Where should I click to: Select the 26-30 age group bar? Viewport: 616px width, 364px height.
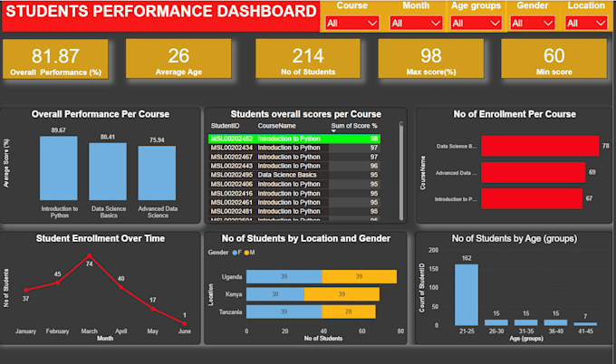[x=496, y=322]
